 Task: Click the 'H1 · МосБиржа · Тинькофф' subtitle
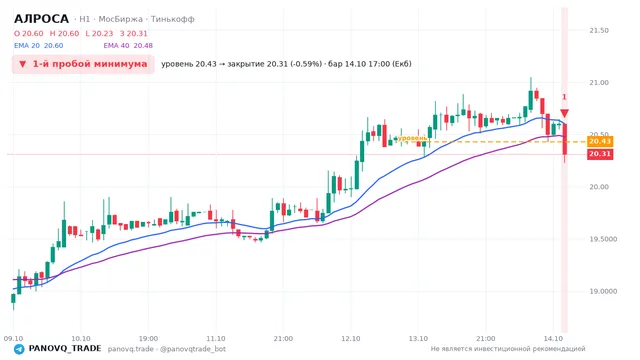click(x=137, y=19)
